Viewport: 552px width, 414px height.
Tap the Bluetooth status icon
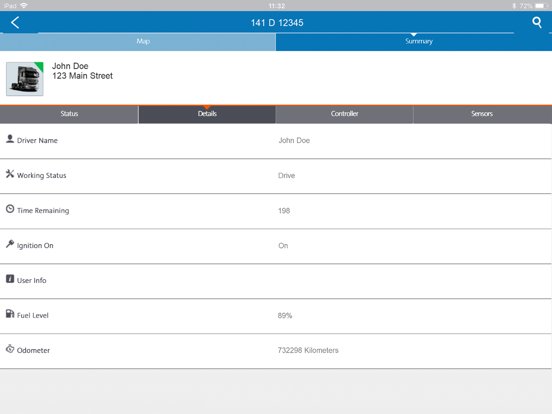coord(514,6)
